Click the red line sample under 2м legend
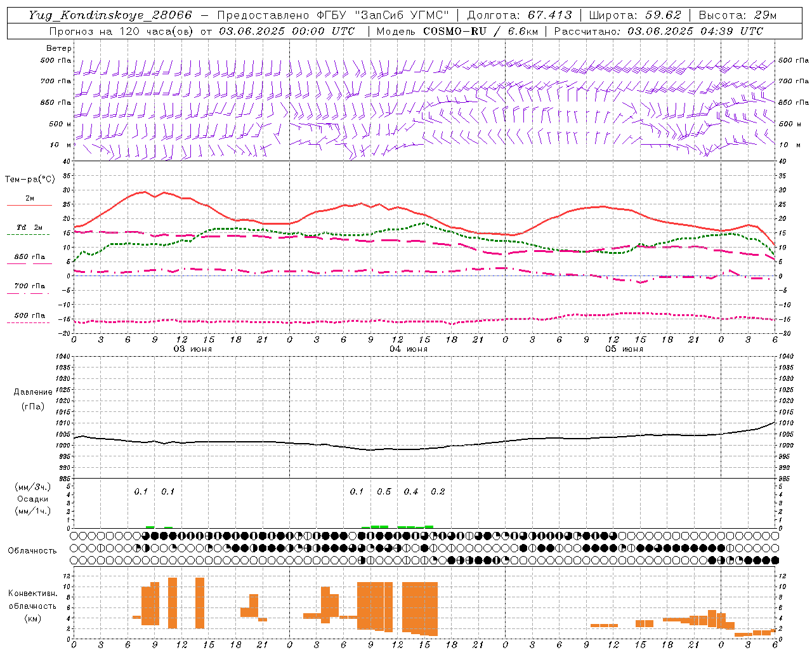 [x=29, y=205]
